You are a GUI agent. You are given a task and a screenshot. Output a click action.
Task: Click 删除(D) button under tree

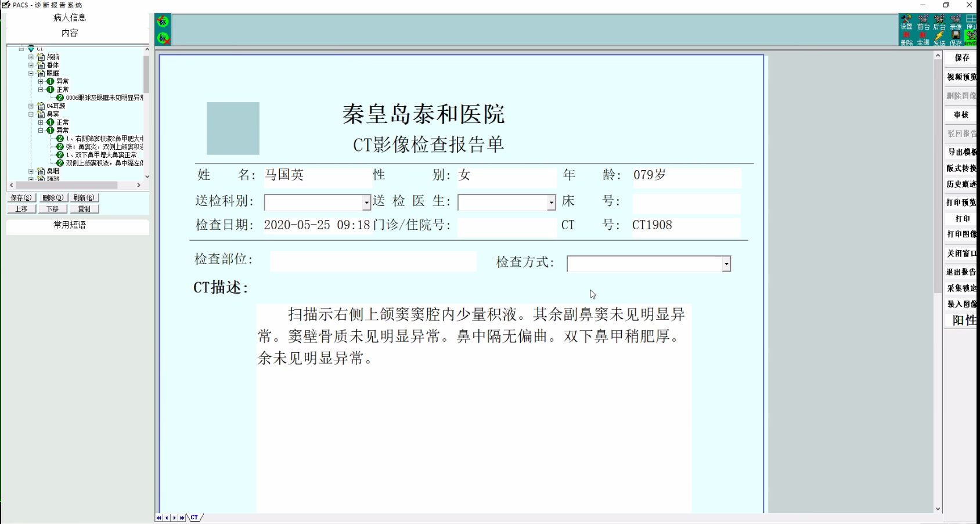(x=53, y=198)
